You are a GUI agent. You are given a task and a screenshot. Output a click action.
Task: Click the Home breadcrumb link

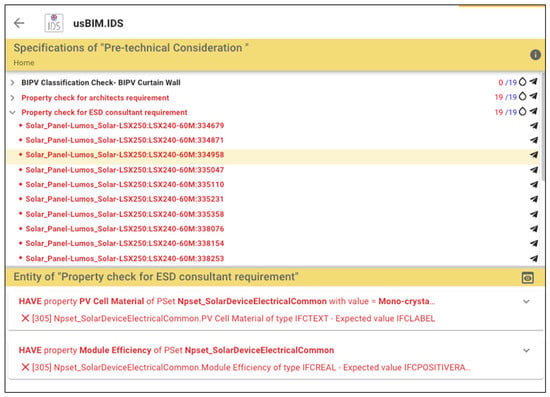pyautogui.click(x=24, y=63)
